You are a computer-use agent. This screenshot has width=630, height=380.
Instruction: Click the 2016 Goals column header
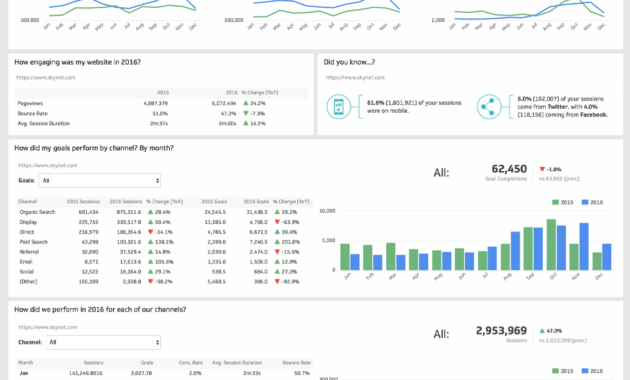pyautogui.click(x=256, y=201)
